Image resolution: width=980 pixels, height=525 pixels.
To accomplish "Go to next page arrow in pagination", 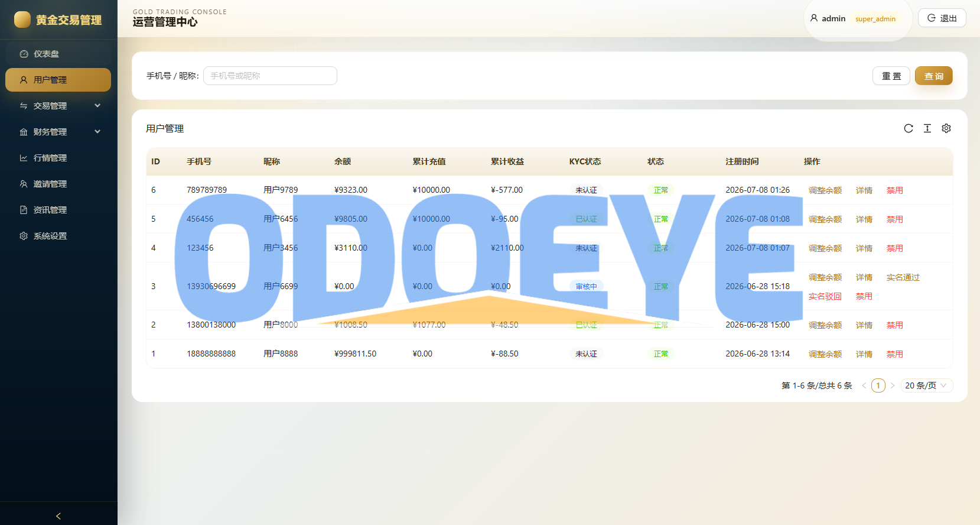I will click(x=893, y=385).
